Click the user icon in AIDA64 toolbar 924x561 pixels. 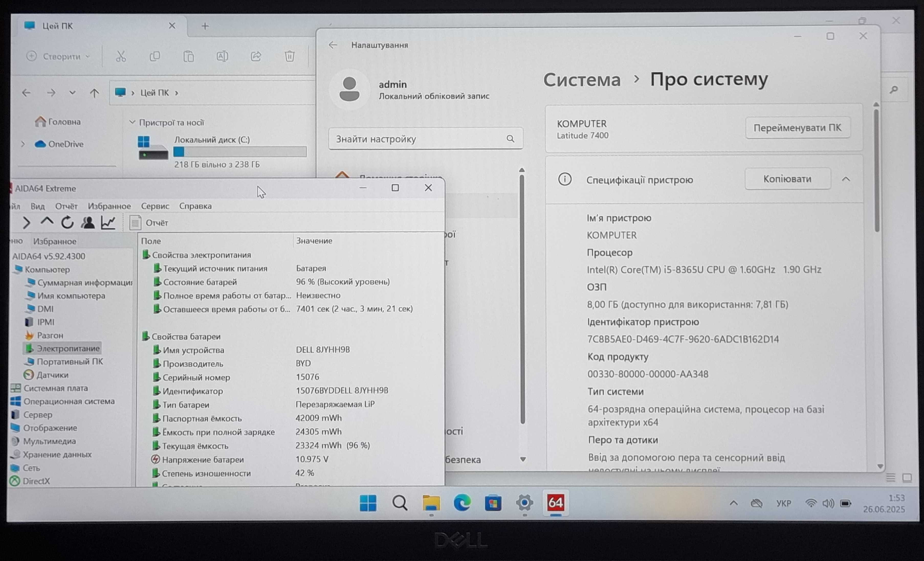[x=88, y=223]
